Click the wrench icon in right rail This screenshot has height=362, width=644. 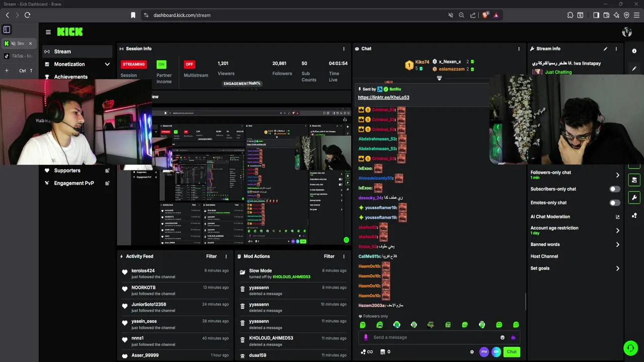(x=634, y=197)
